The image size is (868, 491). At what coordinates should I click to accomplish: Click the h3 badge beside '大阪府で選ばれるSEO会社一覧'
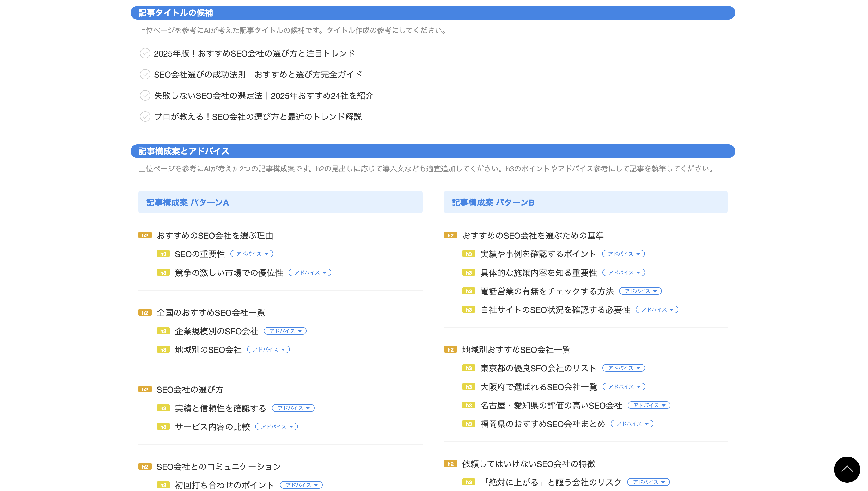click(x=469, y=387)
